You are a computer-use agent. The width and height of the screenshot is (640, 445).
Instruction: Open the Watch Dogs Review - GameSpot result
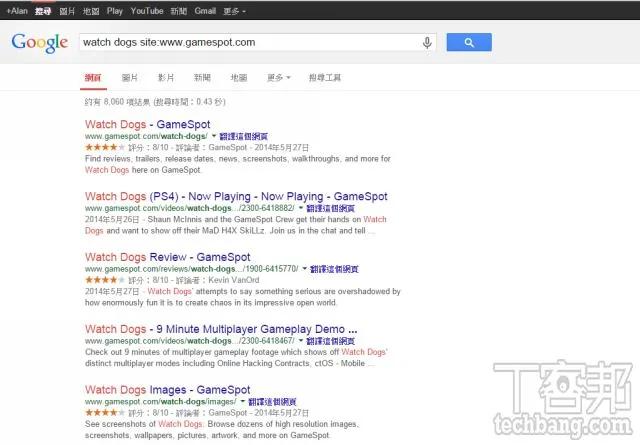click(167, 257)
